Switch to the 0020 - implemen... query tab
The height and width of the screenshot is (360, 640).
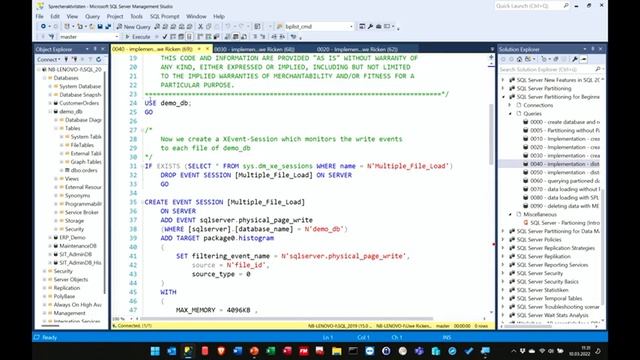(x=357, y=49)
